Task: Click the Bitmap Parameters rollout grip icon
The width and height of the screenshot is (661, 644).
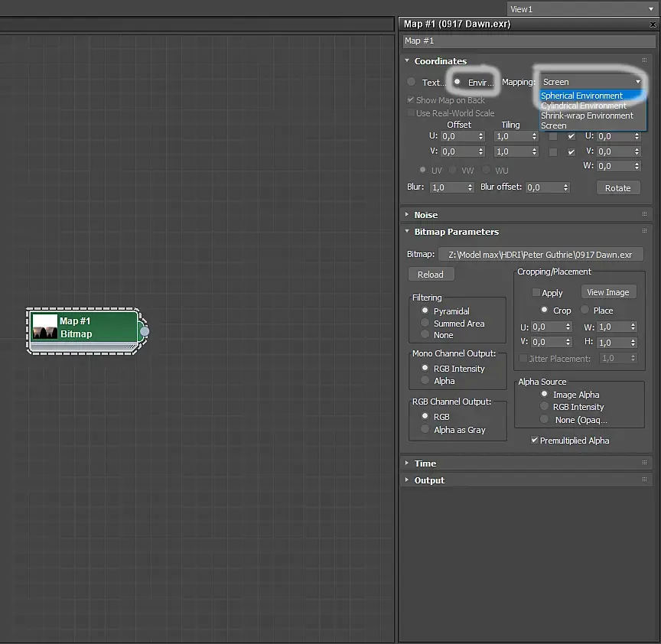Action: point(645,232)
